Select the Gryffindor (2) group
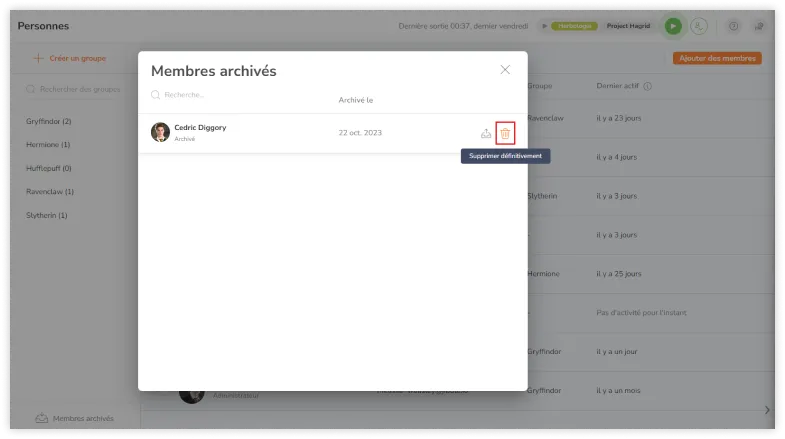This screenshot has height=439, width=785. pos(49,121)
